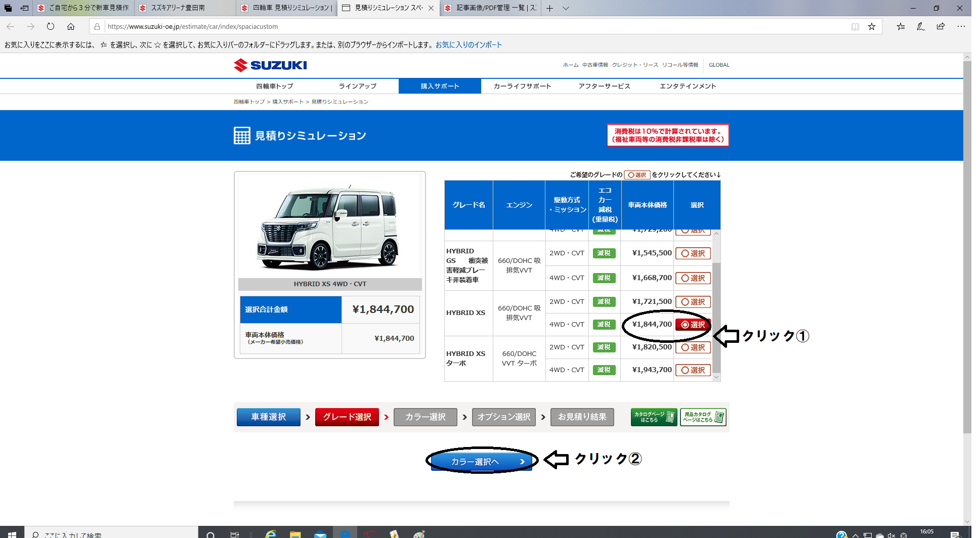980x538 pixels.
Task: Open the browser home page
Action: [x=71, y=27]
